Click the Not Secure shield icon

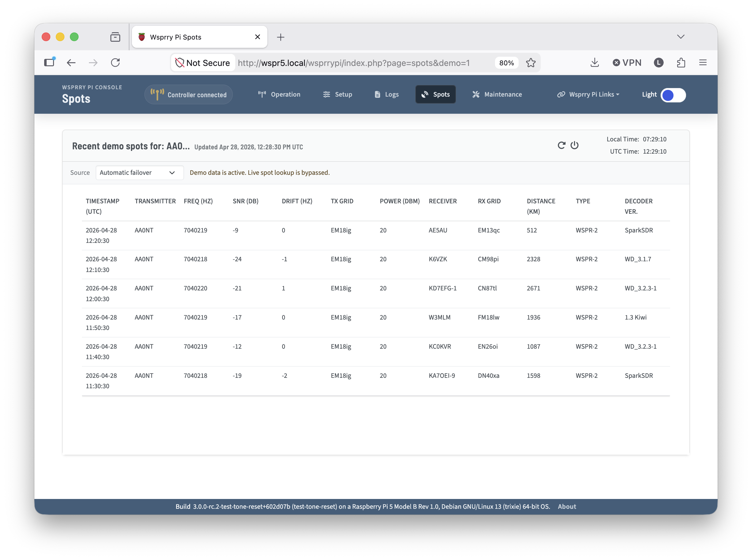click(179, 63)
